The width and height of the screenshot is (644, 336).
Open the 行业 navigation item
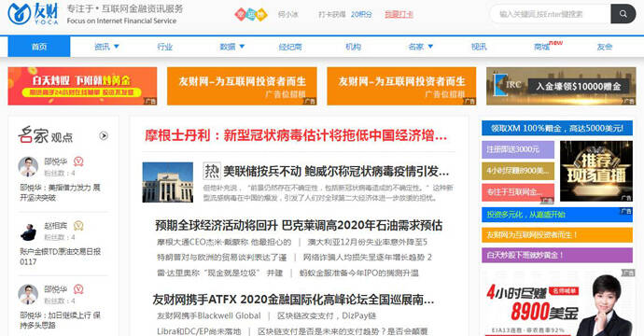click(x=164, y=47)
